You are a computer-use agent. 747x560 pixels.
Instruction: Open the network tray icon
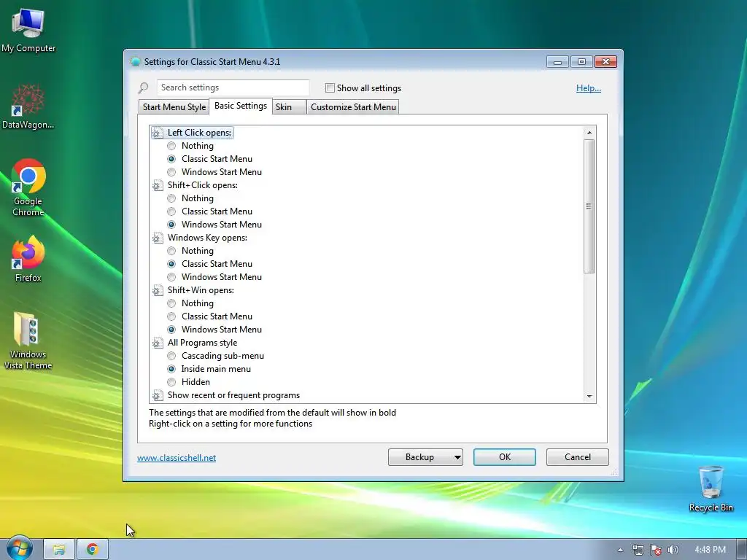click(638, 550)
